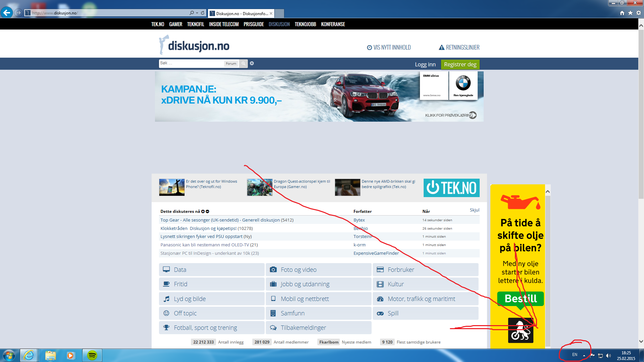Click the Registrer deg button
The image size is (644, 362).
pos(460,64)
